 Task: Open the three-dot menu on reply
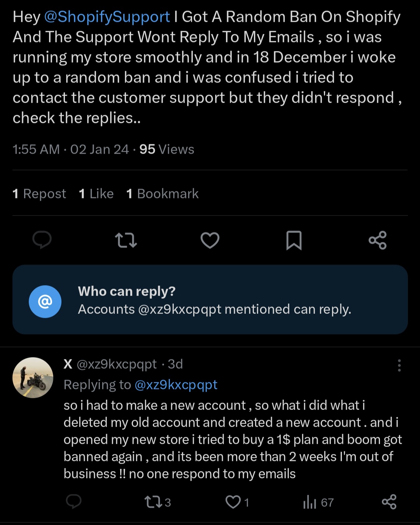pos(399,366)
